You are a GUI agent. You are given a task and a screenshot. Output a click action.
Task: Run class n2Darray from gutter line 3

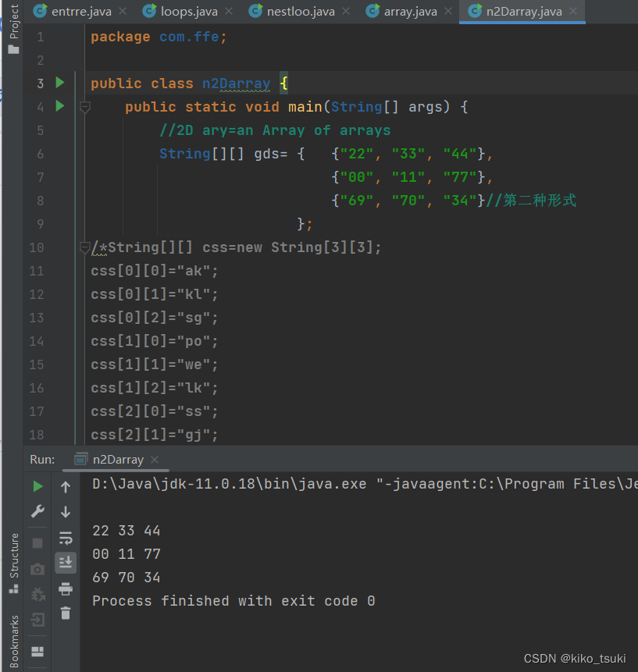pyautogui.click(x=60, y=83)
